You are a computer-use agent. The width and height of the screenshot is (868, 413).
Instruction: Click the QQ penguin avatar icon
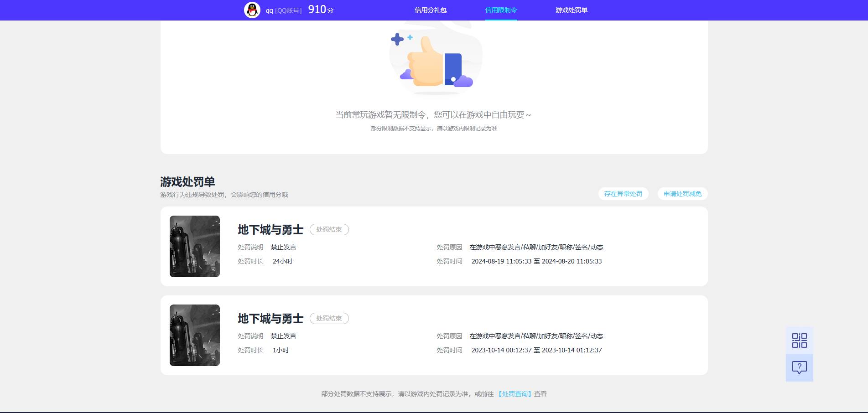click(251, 10)
